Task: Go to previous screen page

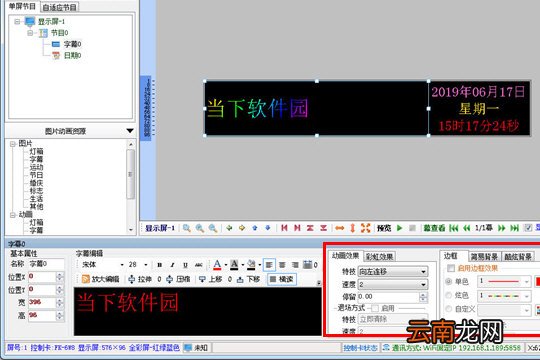Action: pos(467,228)
